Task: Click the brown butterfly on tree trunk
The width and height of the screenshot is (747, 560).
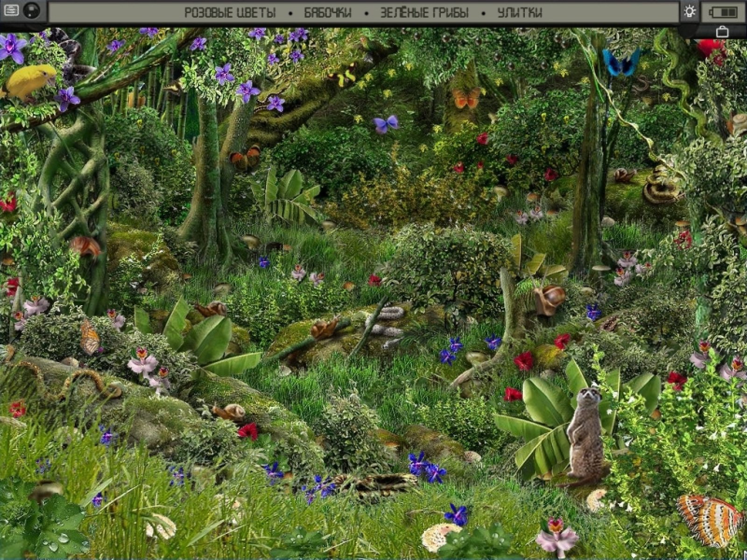Action: 245,159
